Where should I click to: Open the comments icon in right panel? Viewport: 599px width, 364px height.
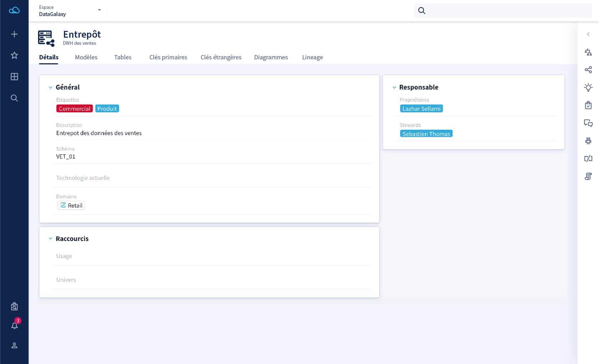coord(588,123)
